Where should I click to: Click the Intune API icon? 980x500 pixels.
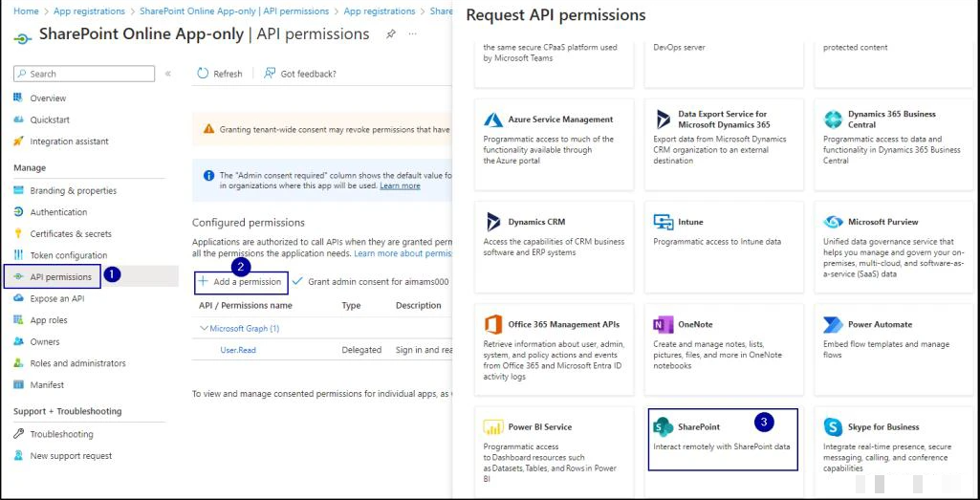pyautogui.click(x=664, y=222)
